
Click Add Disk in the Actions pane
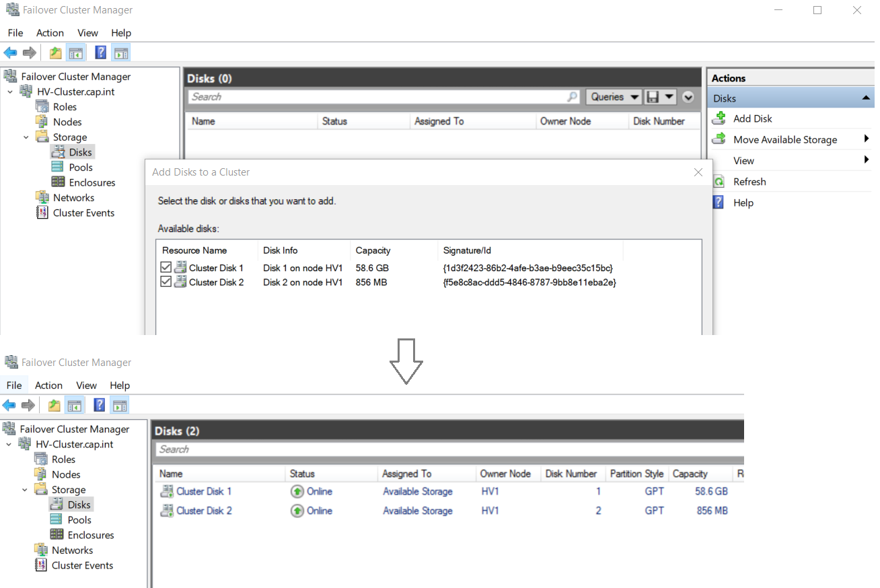point(753,118)
